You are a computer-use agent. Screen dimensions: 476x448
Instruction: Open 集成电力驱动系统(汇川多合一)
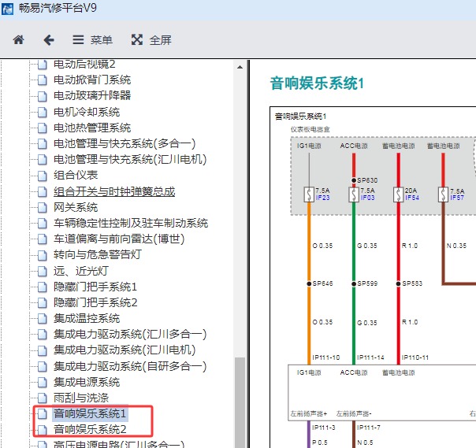(x=130, y=334)
